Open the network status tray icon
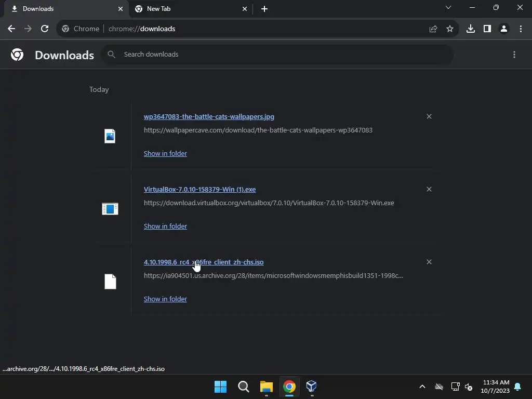532x399 pixels. tap(455, 387)
